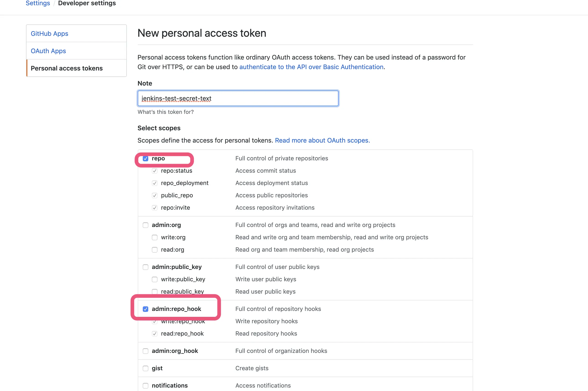Viewport: 588px width, 391px height.
Task: Enable the notifications scope checkbox
Action: pos(145,386)
